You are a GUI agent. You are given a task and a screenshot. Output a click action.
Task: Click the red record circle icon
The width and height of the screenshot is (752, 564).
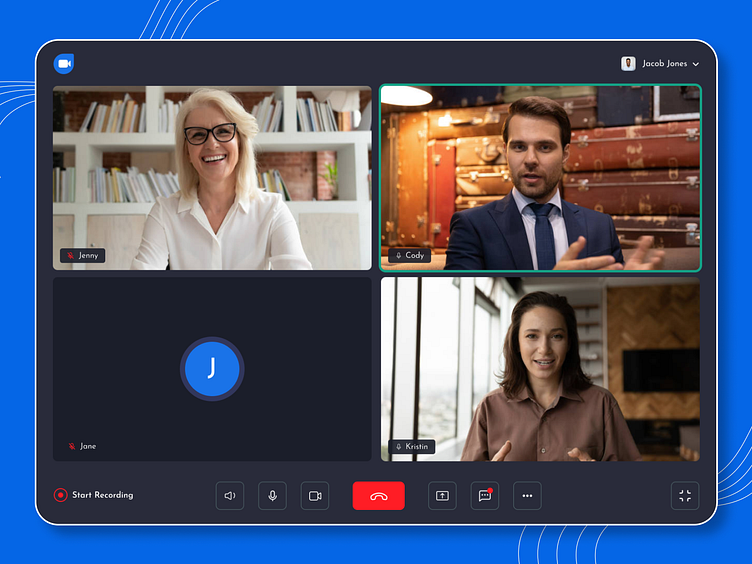(x=60, y=495)
